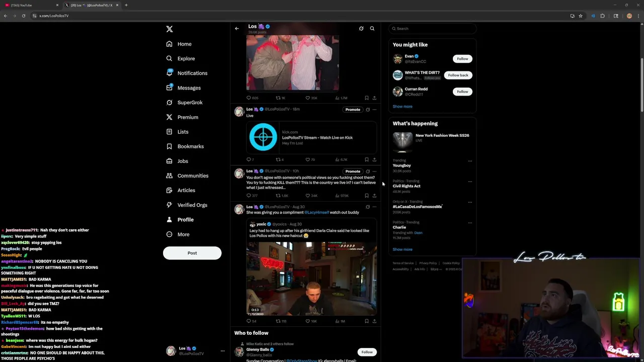Screen dimensions: 644x362
Task: Open the Youngboy trending topic
Action: coord(402,165)
